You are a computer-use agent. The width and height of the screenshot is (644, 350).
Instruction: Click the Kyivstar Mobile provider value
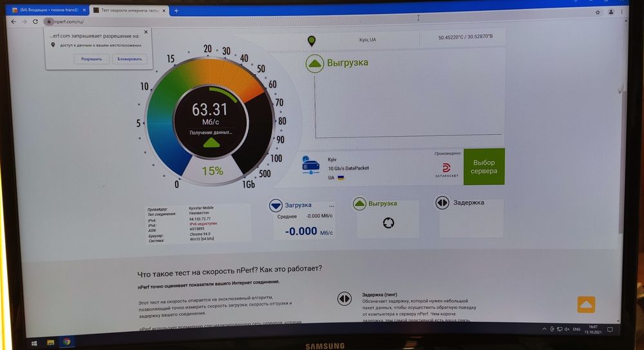point(201,208)
